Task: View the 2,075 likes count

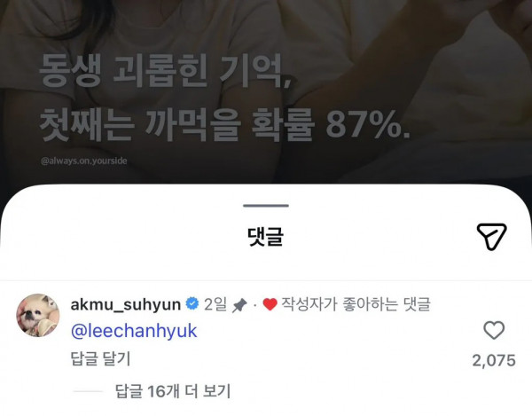Action: [x=494, y=360]
